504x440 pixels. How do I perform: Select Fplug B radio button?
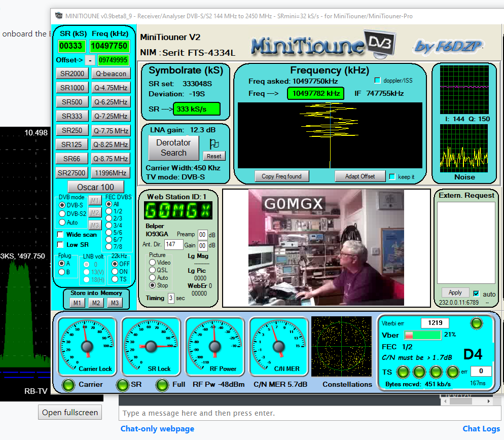click(62, 272)
